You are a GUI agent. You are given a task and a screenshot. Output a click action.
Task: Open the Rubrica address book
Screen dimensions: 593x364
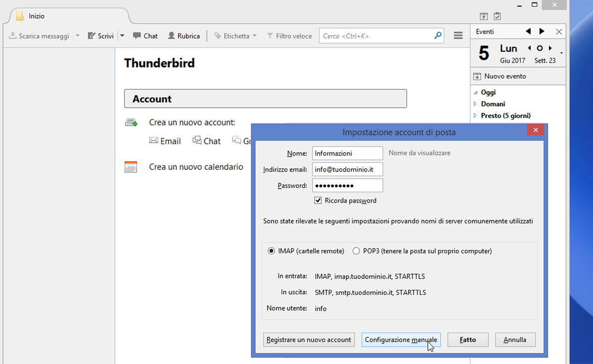184,36
